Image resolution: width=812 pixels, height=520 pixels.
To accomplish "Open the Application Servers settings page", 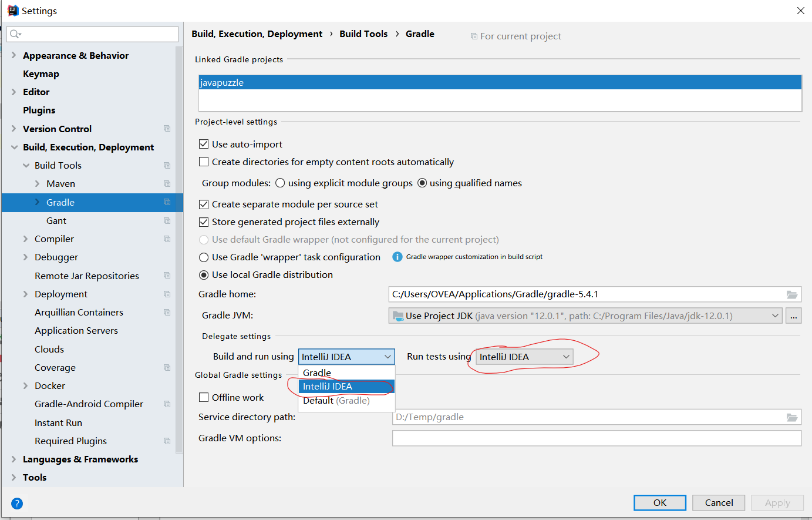I will 76,330.
